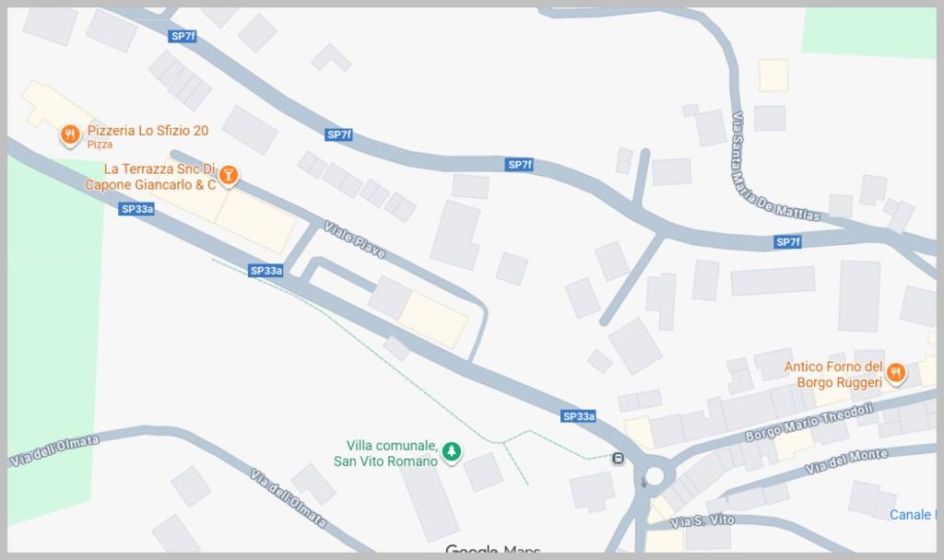Click the La Terrazza bar cocktail pin
This screenshot has width=944, height=560.
click(228, 176)
